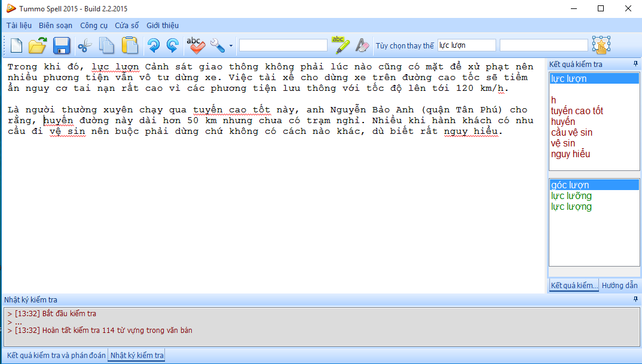
Task: Cut the selected text
Action: pyautogui.click(x=84, y=45)
